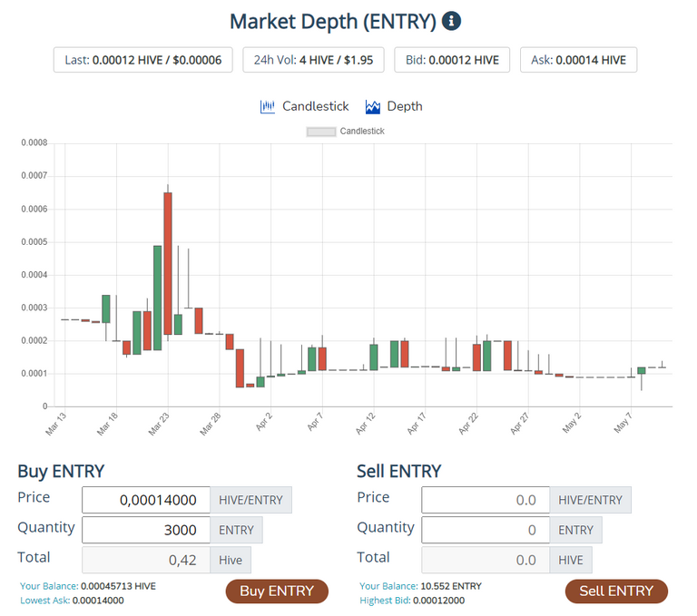Viewport: 697px width, 616px height.
Task: Click the Sell Quantity input field
Action: pos(486,530)
